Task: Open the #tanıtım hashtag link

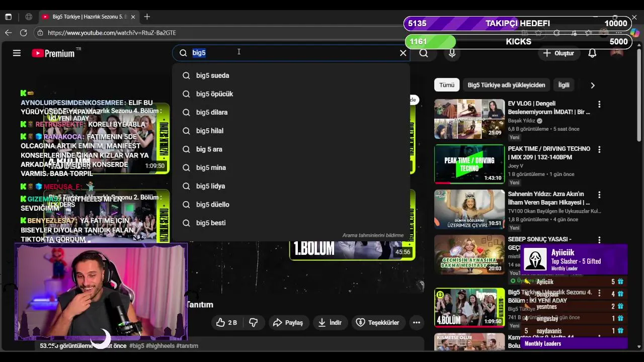Action: [x=187, y=346]
